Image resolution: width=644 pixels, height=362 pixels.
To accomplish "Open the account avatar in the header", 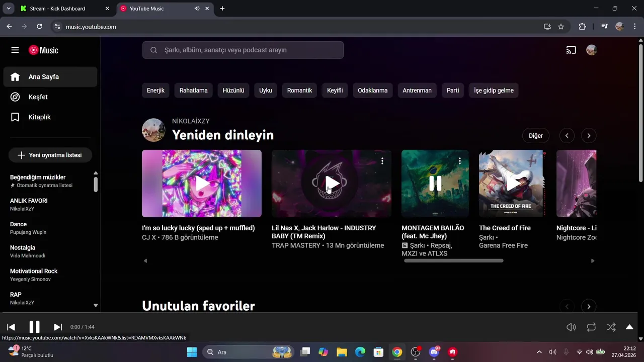I will 592,50.
